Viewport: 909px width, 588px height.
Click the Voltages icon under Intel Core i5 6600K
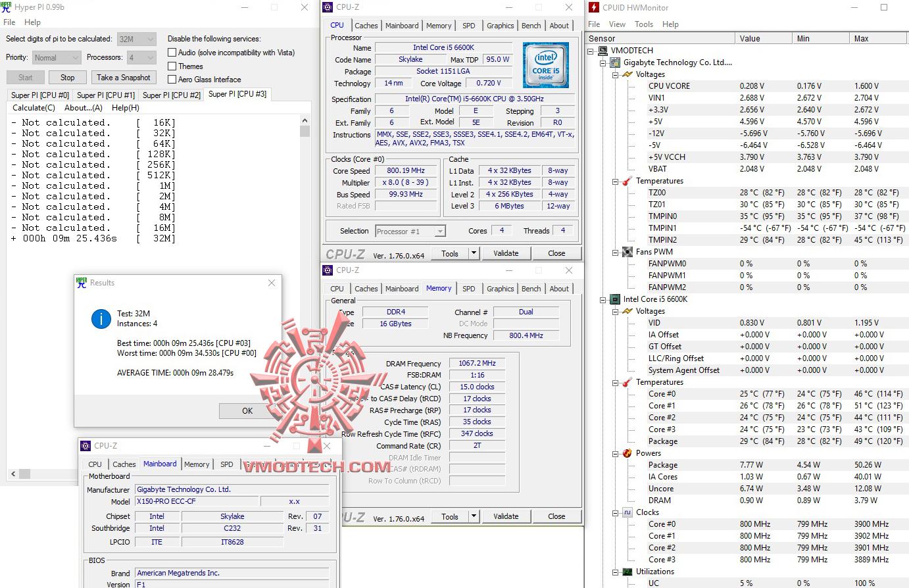pyautogui.click(x=627, y=311)
